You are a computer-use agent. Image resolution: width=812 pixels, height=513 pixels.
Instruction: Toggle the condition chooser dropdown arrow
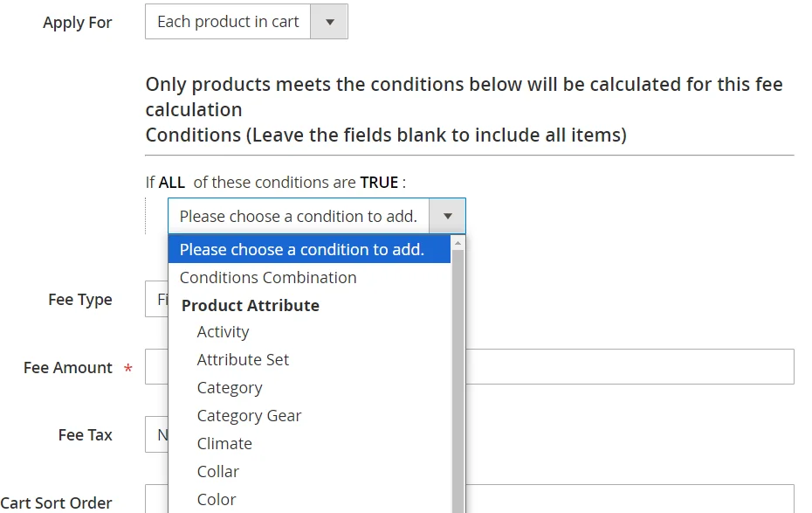coord(447,216)
